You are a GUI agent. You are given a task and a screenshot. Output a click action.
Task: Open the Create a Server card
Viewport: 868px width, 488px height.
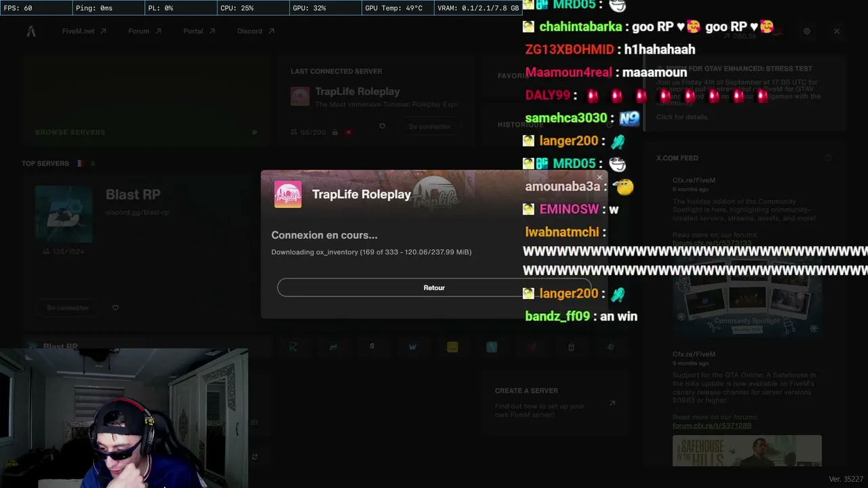pyautogui.click(x=555, y=403)
